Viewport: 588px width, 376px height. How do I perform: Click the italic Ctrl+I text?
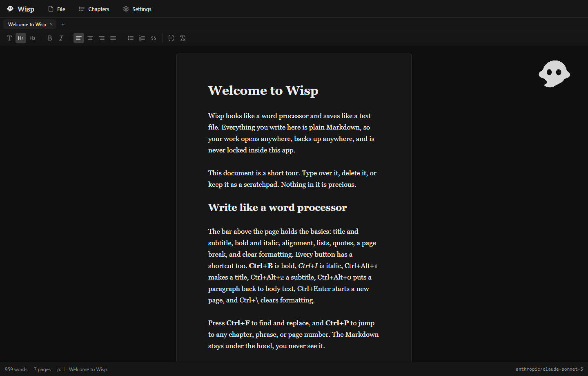click(308, 266)
